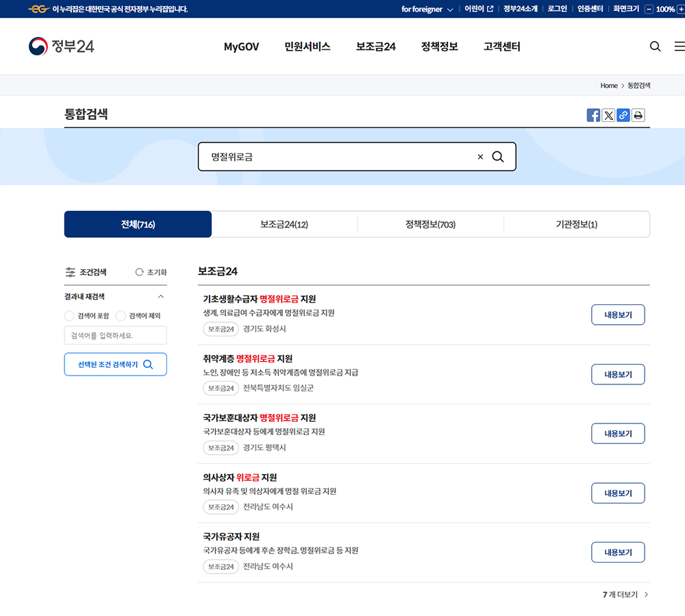This screenshot has height=616, width=685.
Task: Share the search results on X
Action: [608, 115]
